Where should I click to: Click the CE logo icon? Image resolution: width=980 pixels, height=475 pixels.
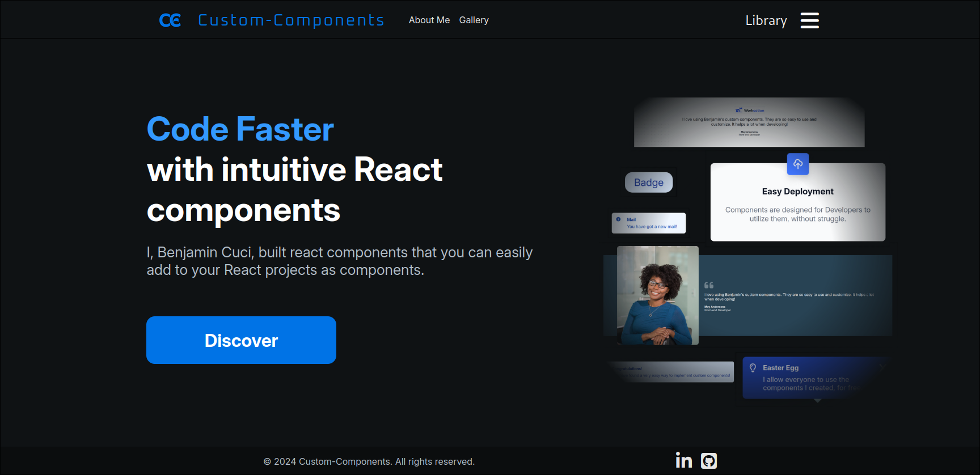(170, 20)
